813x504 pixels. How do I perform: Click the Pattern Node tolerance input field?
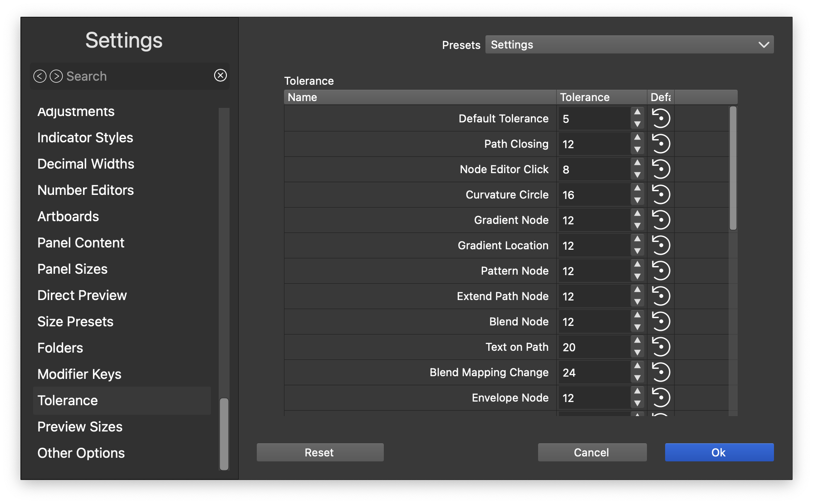593,271
